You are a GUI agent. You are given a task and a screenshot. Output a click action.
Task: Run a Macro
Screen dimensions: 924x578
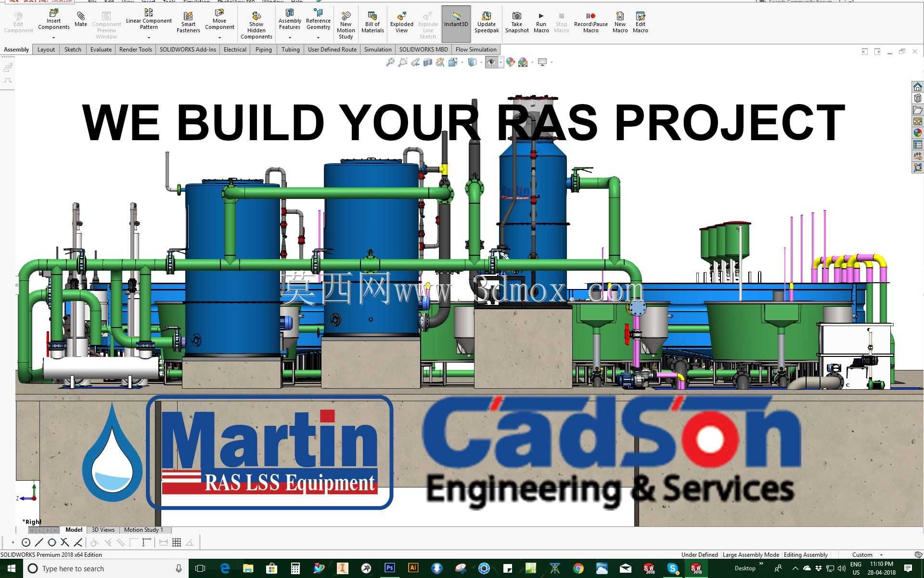[541, 23]
